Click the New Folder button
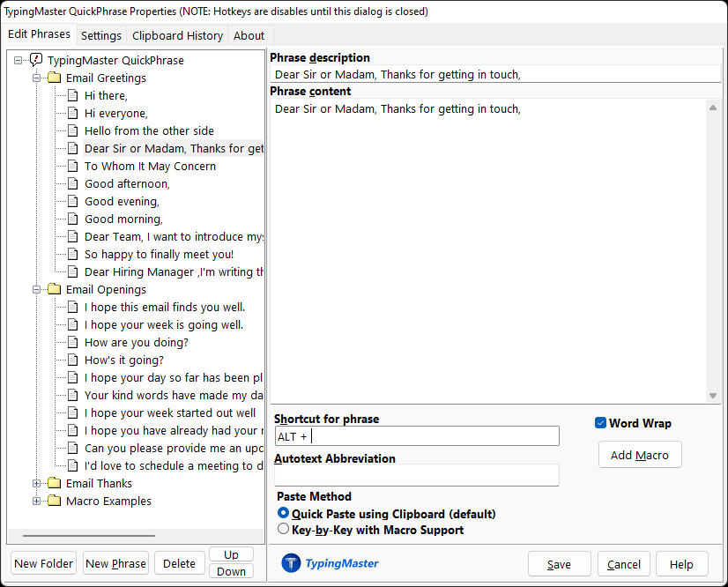This screenshot has width=728, height=587. coord(44,563)
